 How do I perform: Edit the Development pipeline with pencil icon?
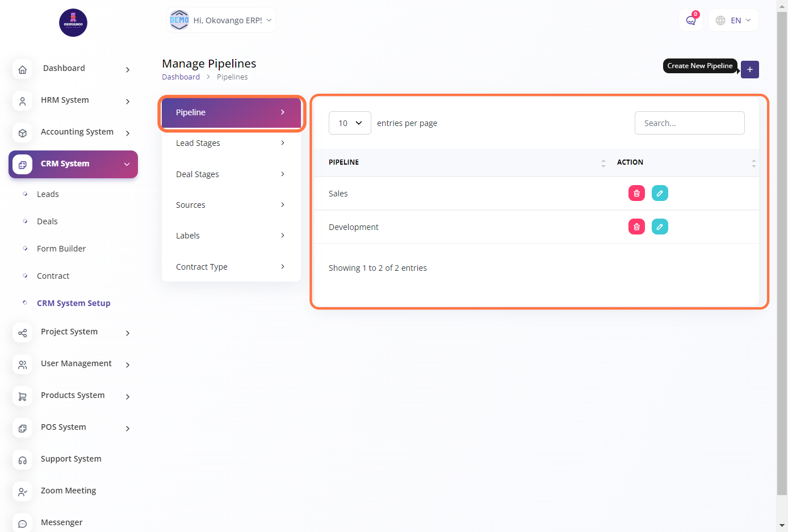[660, 227]
